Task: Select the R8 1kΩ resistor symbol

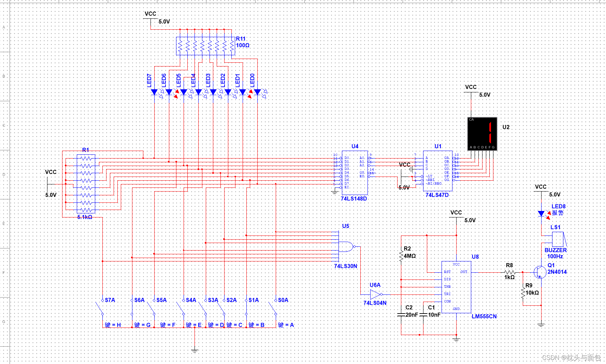Action: tap(510, 272)
